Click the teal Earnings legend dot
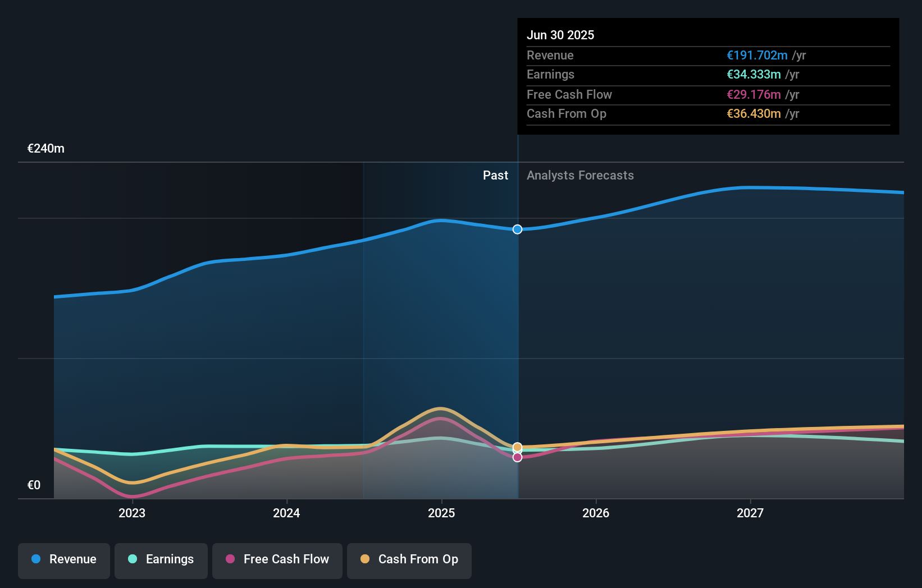 click(x=132, y=559)
